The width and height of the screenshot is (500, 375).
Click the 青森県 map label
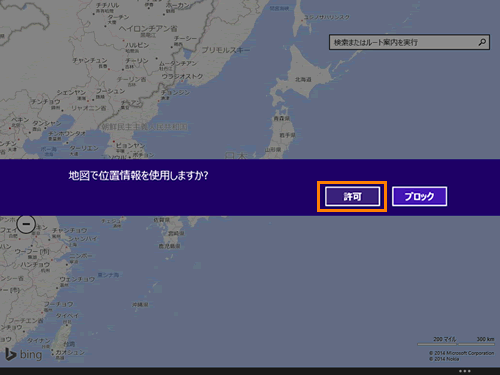click(282, 118)
